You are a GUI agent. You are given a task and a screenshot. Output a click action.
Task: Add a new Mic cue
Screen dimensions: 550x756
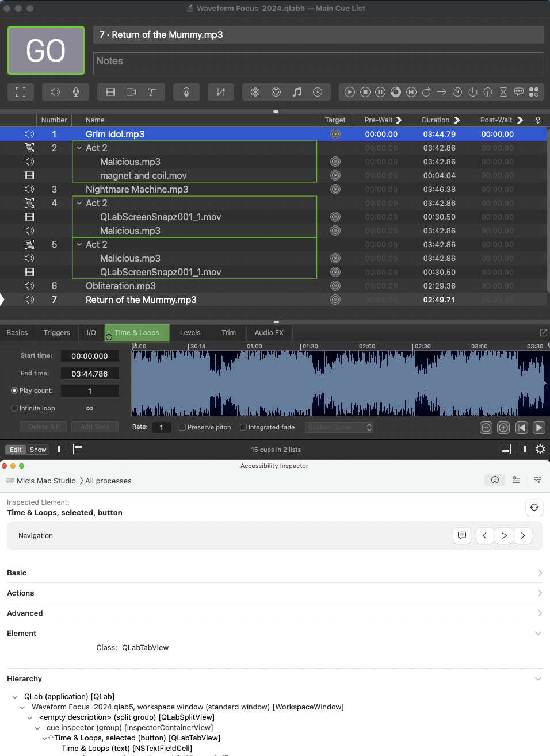tap(76, 92)
